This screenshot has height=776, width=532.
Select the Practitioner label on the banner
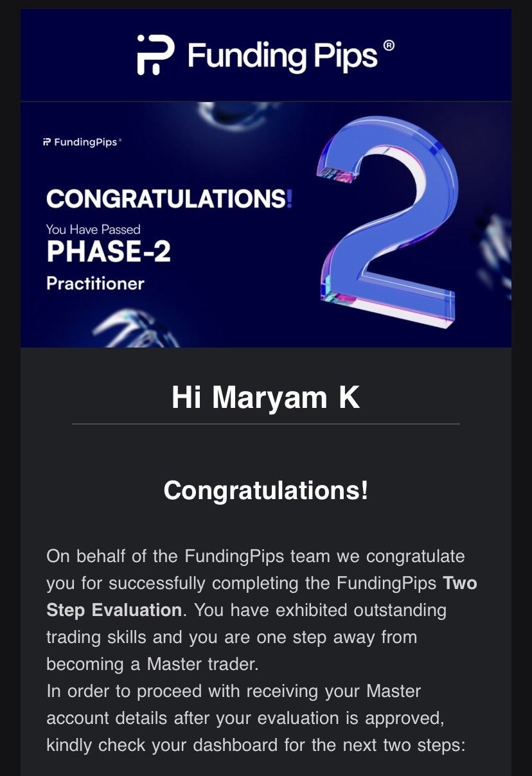[x=95, y=283]
